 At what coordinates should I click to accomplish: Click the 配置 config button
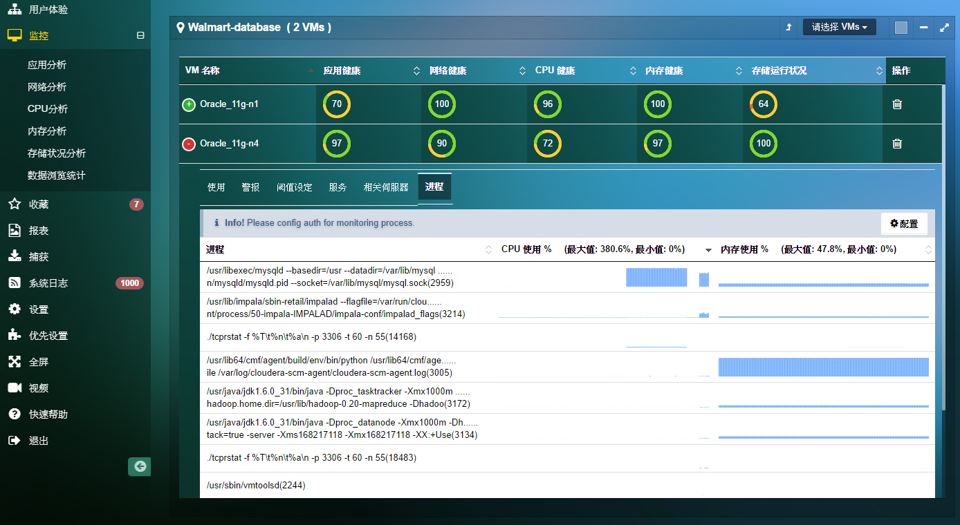click(x=903, y=224)
